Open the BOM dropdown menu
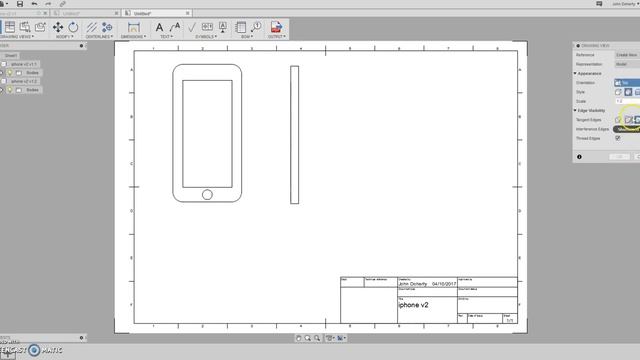The height and width of the screenshot is (360, 640). tap(247, 37)
